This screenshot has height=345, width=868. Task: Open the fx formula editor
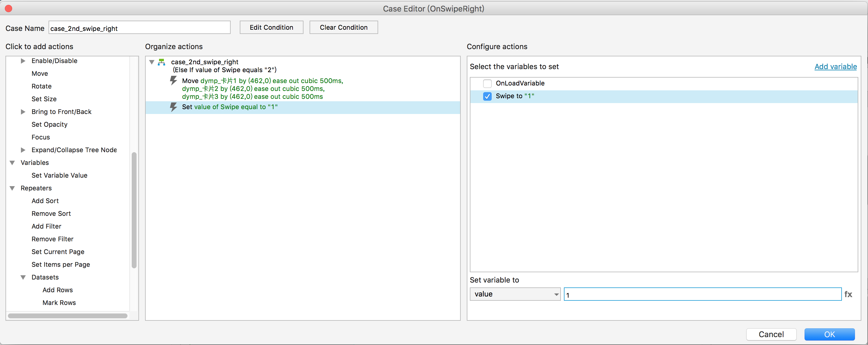point(848,294)
